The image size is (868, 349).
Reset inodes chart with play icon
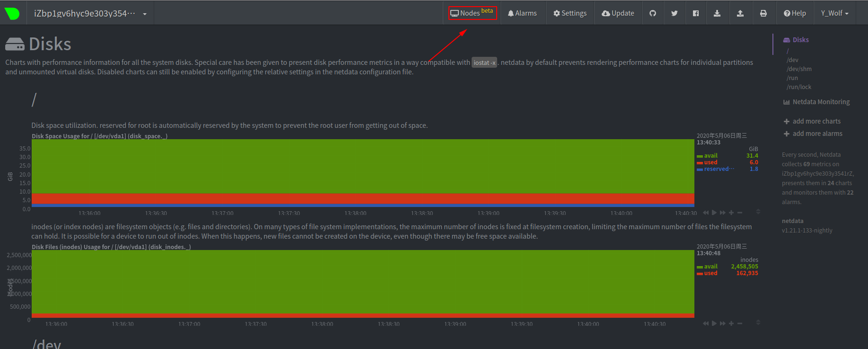[x=714, y=323]
